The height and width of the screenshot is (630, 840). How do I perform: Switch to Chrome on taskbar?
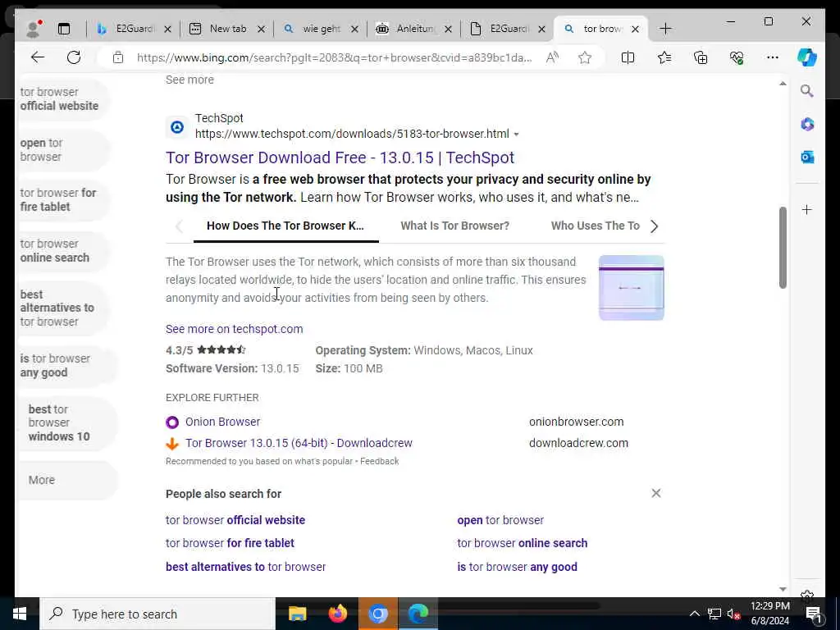377,614
